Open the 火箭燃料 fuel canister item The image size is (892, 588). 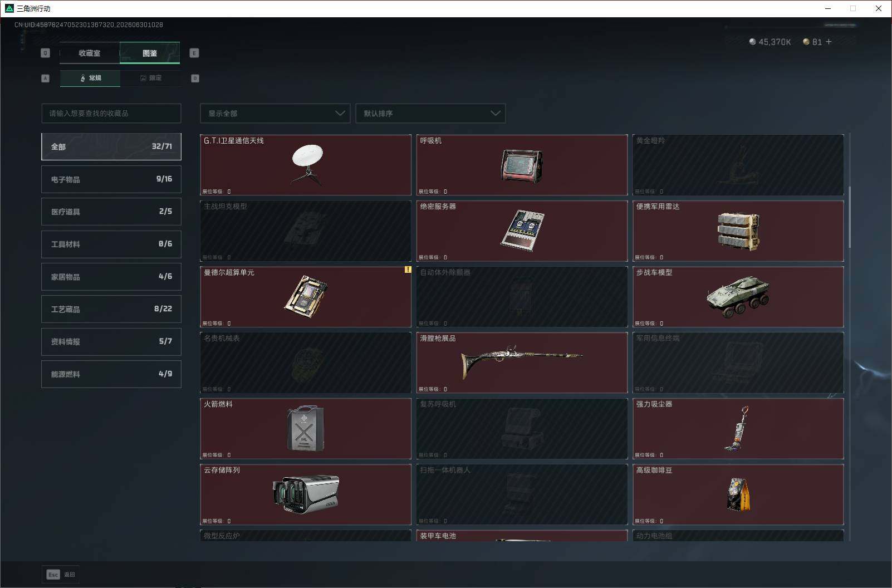point(306,428)
